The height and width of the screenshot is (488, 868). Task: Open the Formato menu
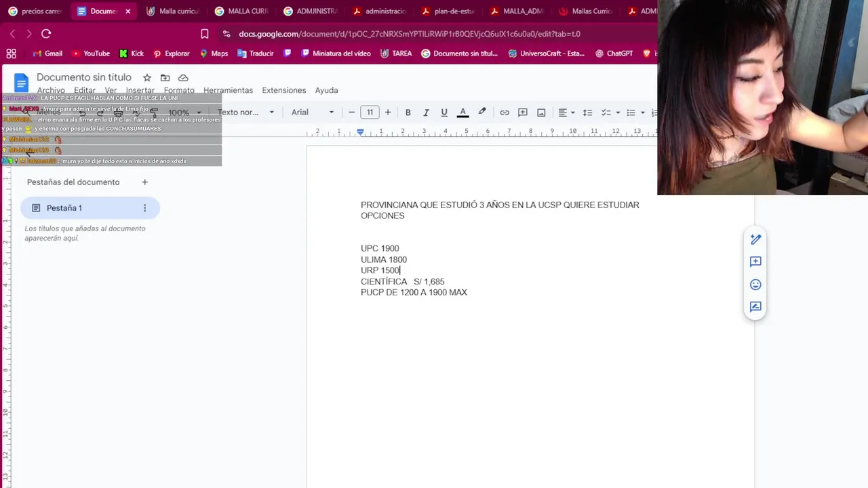click(x=179, y=90)
